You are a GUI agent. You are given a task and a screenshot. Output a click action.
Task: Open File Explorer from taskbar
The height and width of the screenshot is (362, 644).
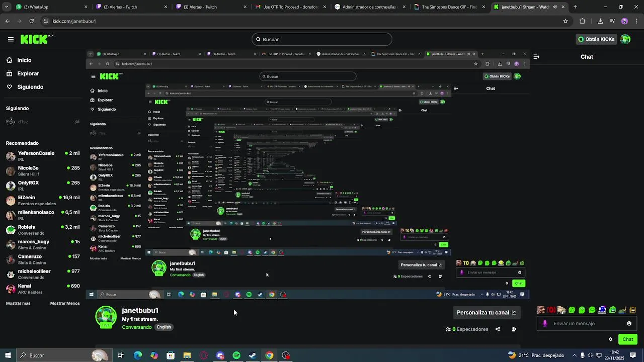(187, 355)
